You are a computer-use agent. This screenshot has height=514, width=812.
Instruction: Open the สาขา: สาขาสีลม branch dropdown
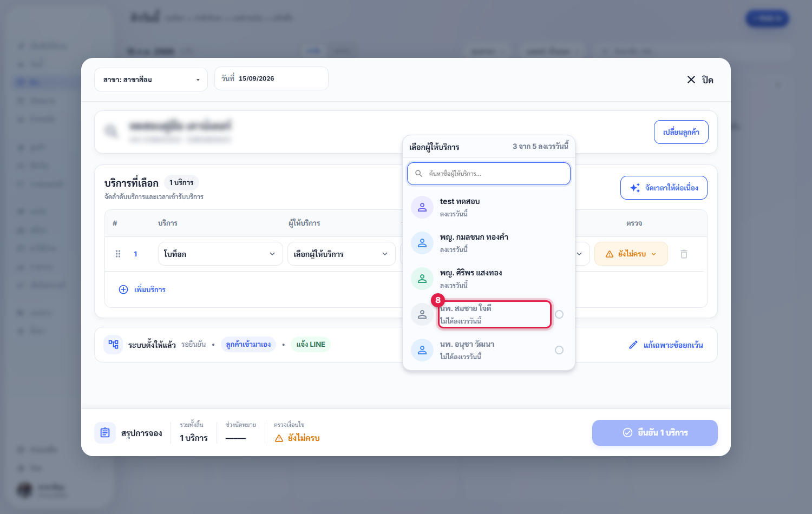point(151,80)
